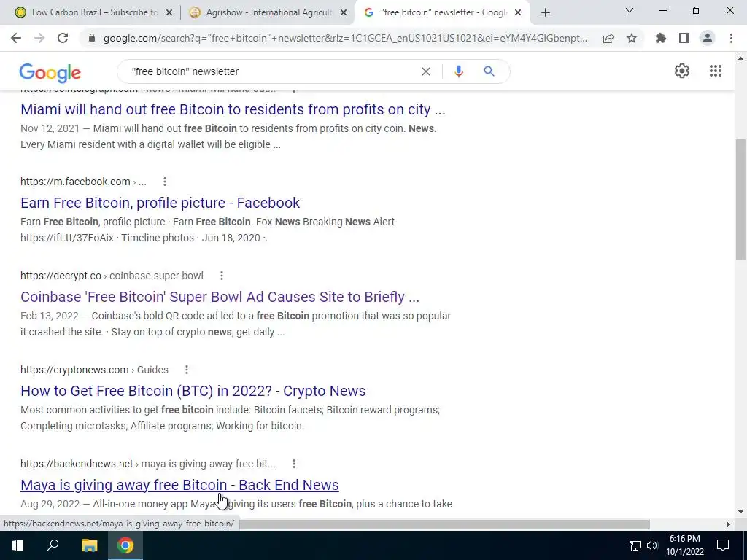Open Earn Free Bitcoin Facebook result
Image resolution: width=747 pixels, height=560 pixels.
pyautogui.click(x=160, y=203)
